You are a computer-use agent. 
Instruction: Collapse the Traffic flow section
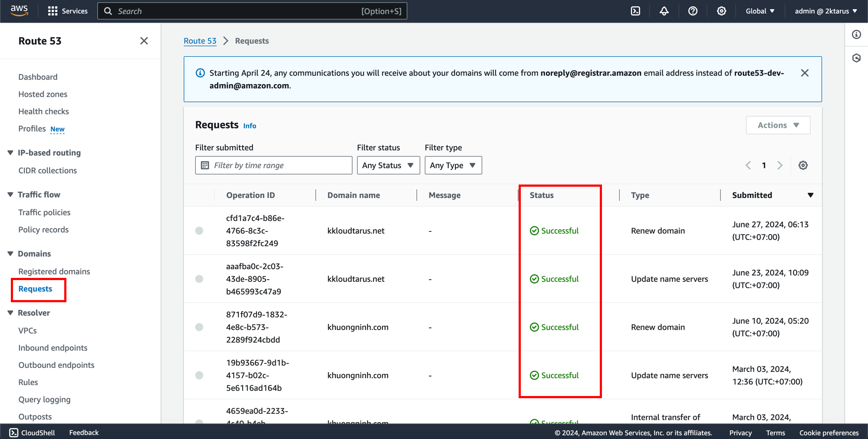(x=10, y=195)
